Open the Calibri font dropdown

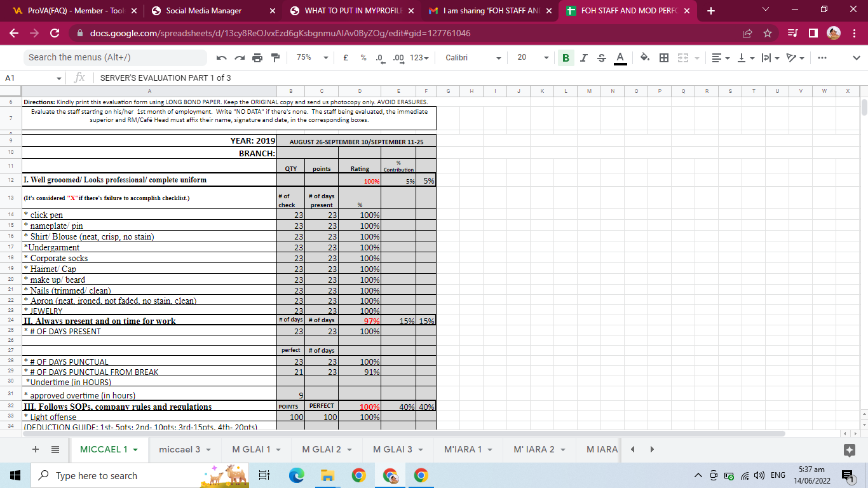pyautogui.click(x=473, y=58)
